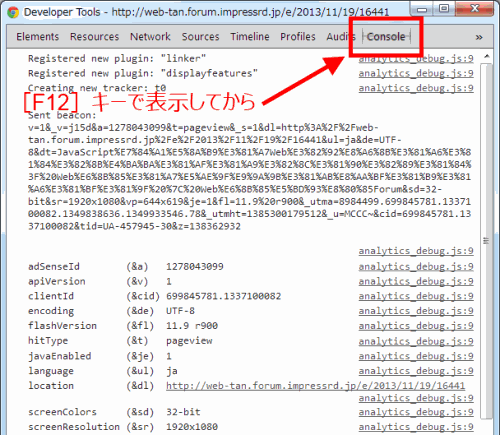Open analytics_debug.js:9 link on encoding row

click(x=416, y=311)
